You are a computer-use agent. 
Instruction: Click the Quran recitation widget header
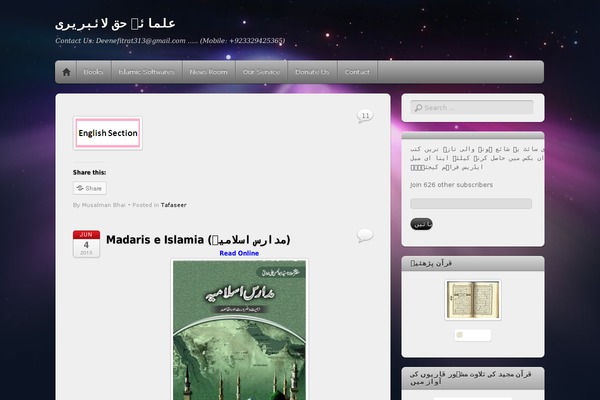(473, 378)
